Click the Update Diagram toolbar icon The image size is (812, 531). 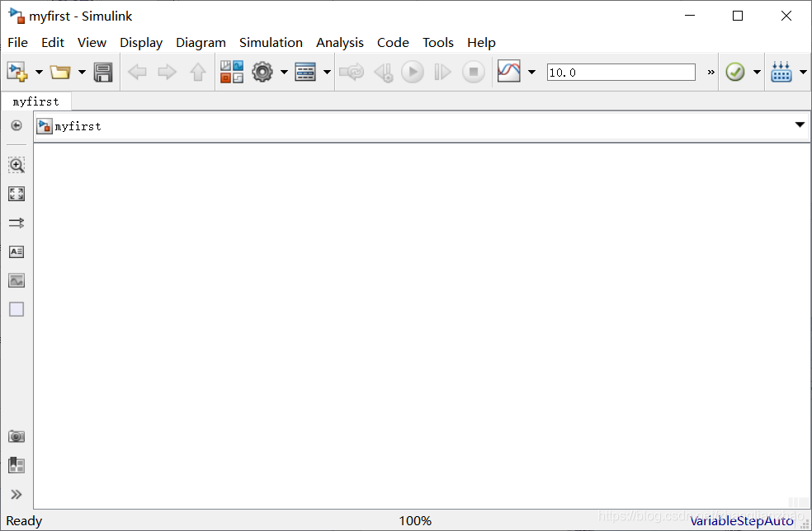click(x=352, y=72)
